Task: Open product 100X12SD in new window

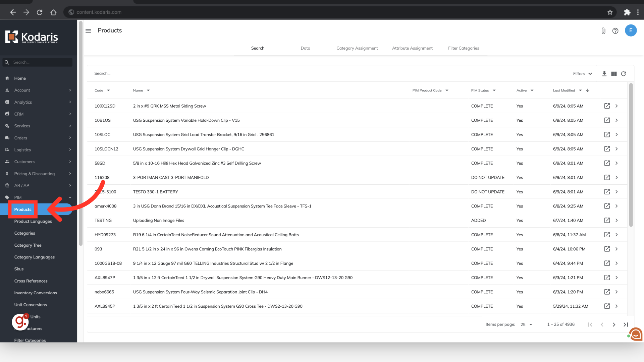Action: point(607,106)
